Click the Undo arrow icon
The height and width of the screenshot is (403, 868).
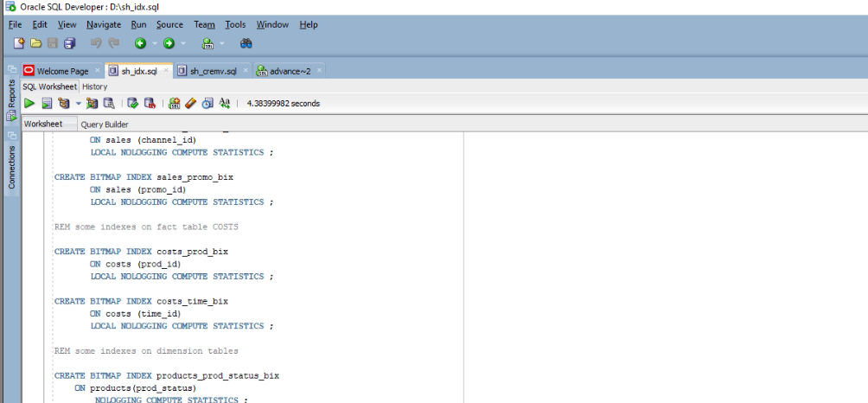coord(96,43)
